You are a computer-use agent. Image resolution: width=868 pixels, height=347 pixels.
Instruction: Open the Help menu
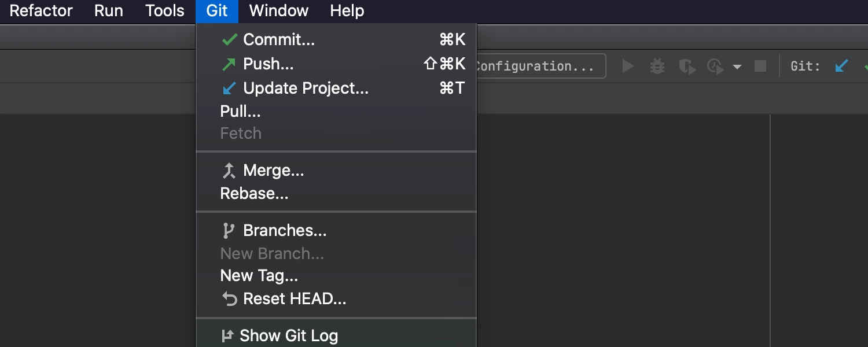[347, 11]
